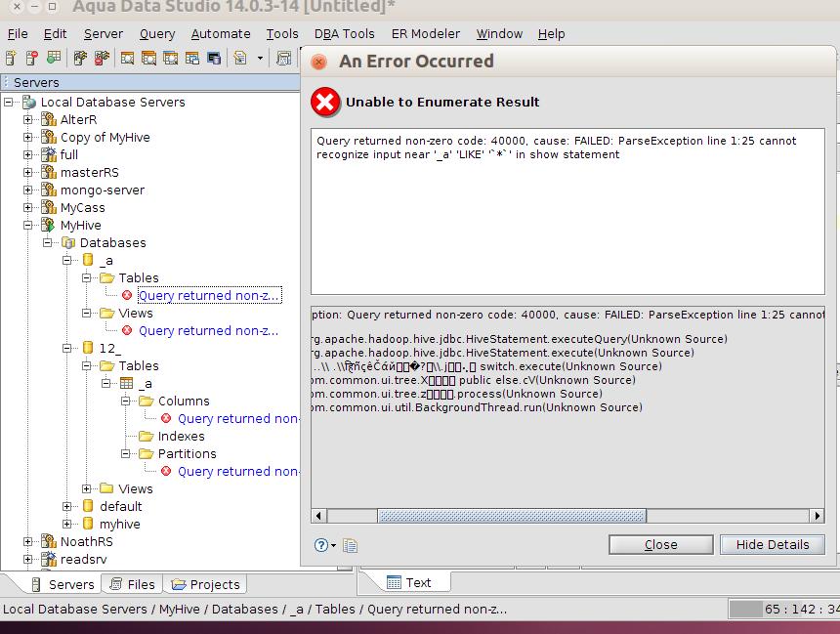Viewport: 840px width, 634px height.
Task: Click the readsrv server icon
Action: point(49,559)
